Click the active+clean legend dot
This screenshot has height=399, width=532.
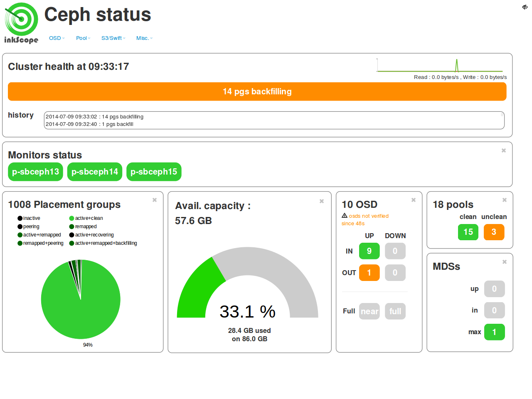tap(71, 218)
